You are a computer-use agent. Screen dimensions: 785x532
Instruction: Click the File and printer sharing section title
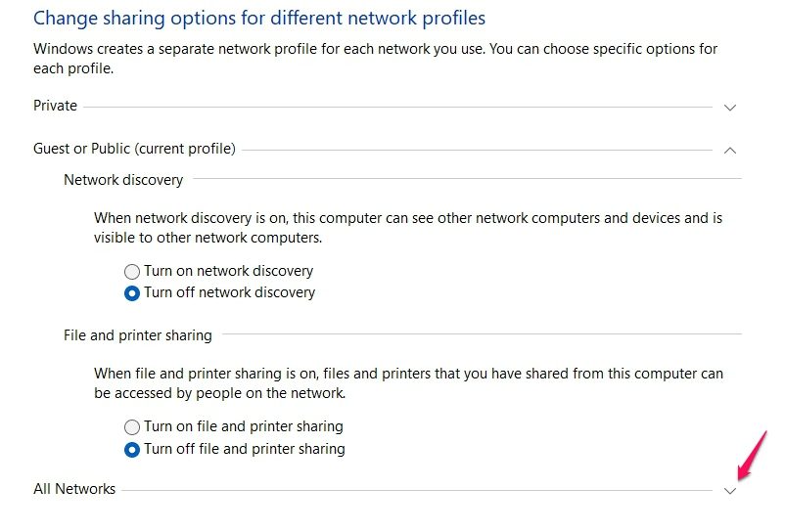[138, 335]
